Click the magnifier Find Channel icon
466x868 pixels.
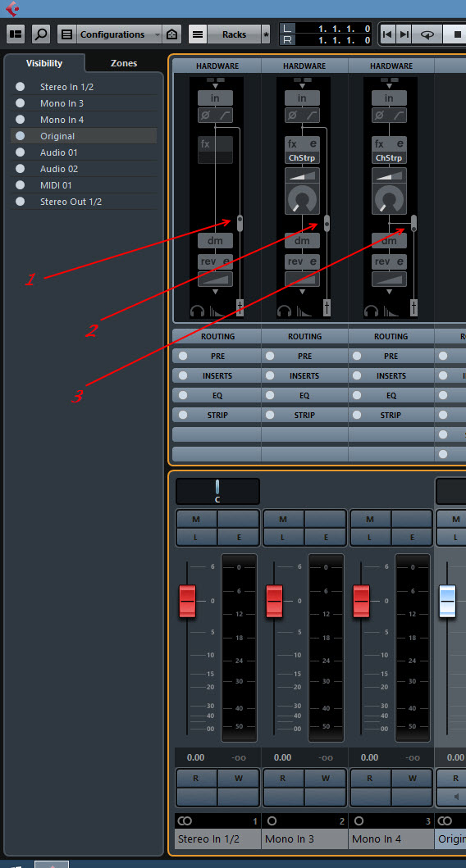(41, 34)
